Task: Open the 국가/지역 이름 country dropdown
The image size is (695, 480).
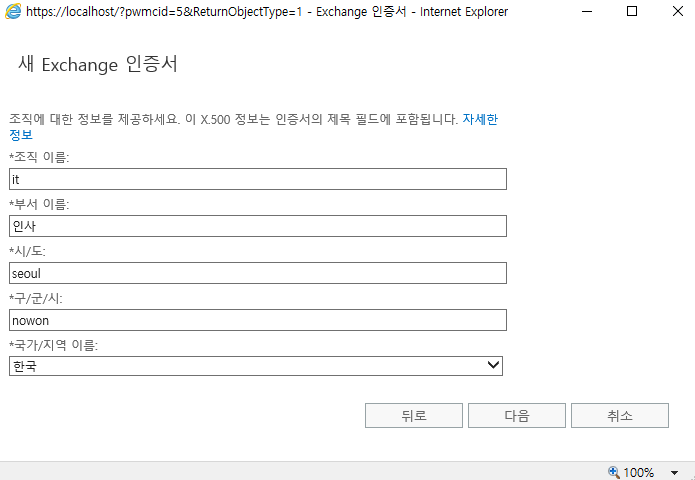Action: pos(256,366)
